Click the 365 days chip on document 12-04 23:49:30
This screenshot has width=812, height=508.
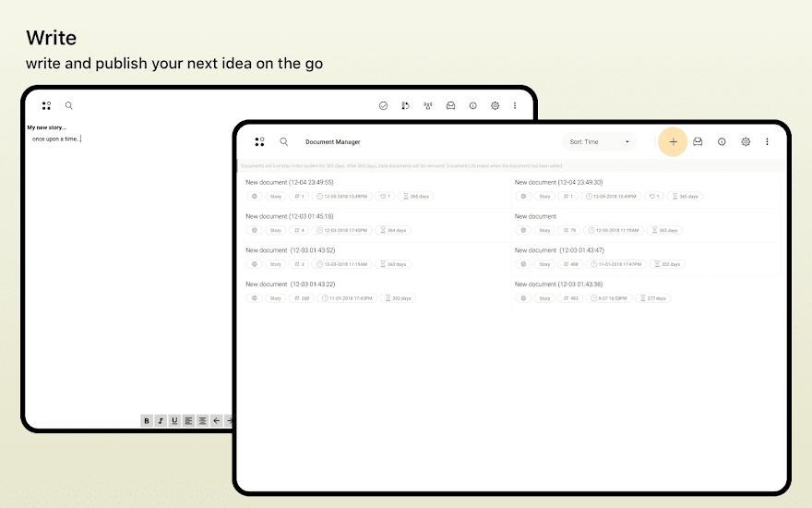(686, 196)
